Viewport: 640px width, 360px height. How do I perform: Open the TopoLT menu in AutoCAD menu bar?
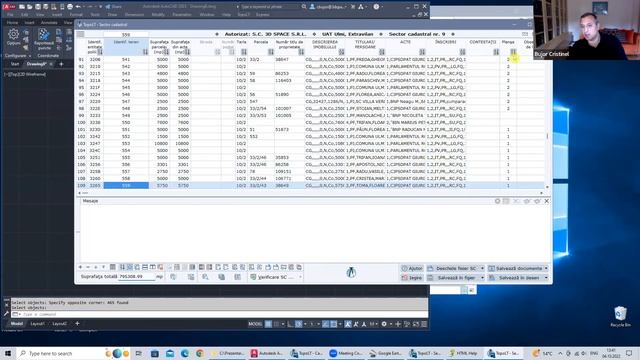point(243,15)
